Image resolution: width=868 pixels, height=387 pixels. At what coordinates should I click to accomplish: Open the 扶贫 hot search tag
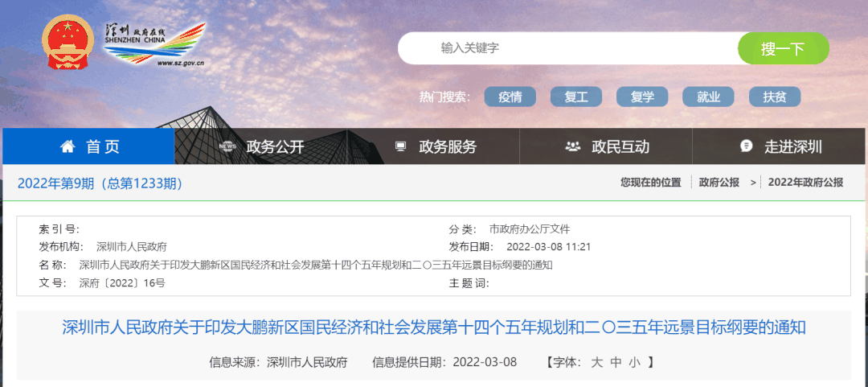pos(775,97)
